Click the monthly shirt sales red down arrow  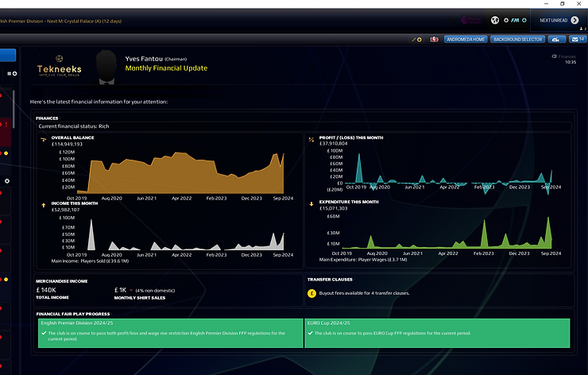point(131,290)
